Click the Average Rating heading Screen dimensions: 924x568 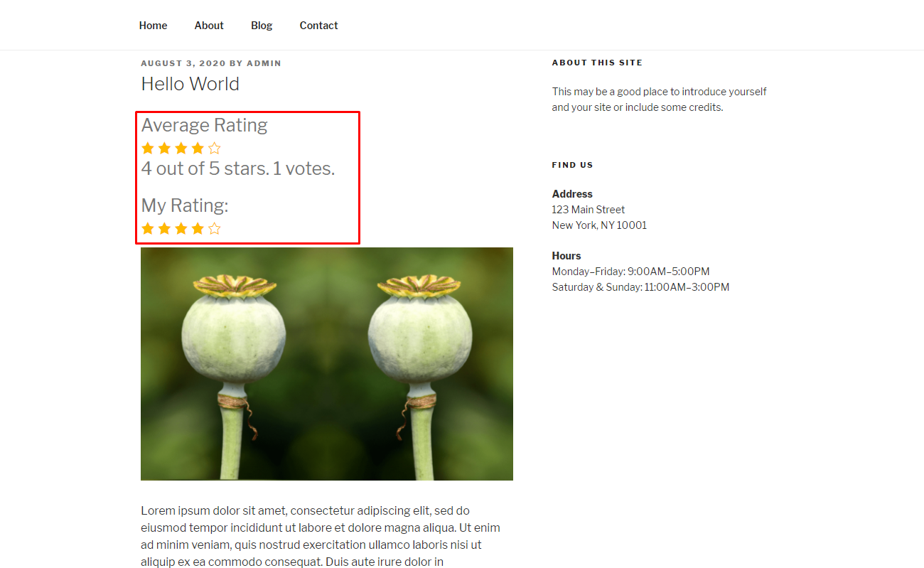205,125
